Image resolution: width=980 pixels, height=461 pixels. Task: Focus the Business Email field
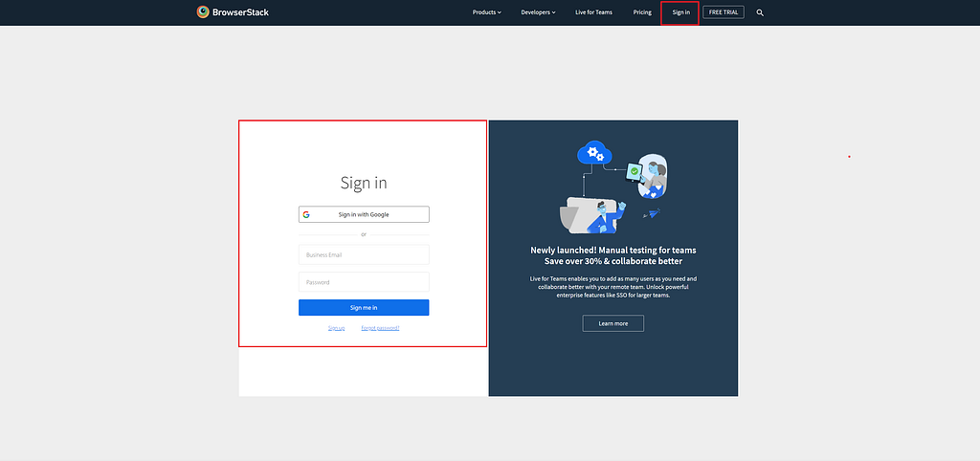click(x=364, y=254)
